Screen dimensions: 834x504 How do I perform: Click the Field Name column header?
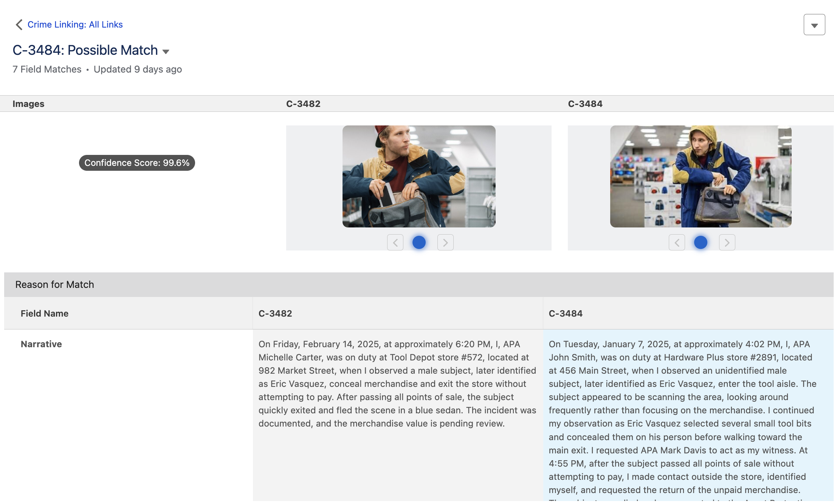[x=45, y=314]
